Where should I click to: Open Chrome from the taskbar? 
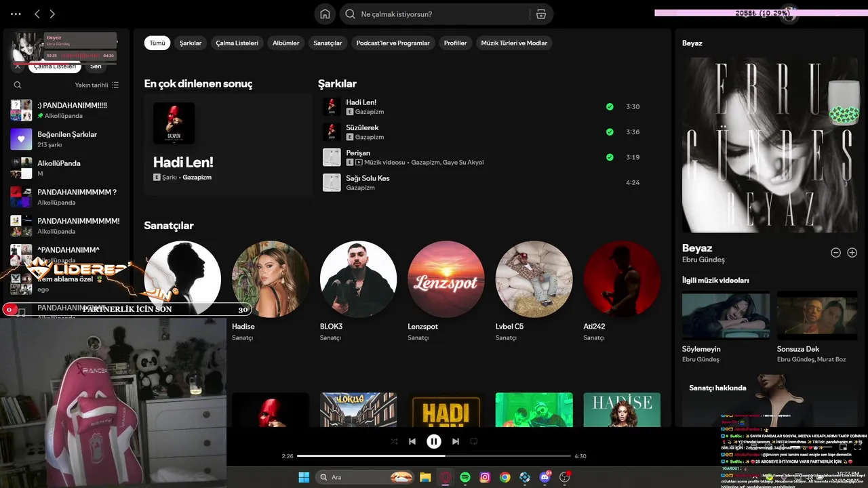point(505,477)
